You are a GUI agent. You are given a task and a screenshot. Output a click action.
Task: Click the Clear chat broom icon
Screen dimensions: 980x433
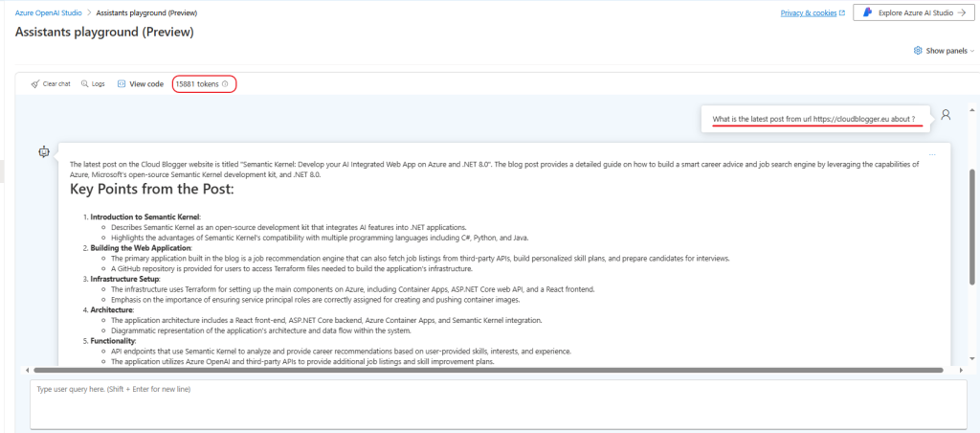point(35,84)
